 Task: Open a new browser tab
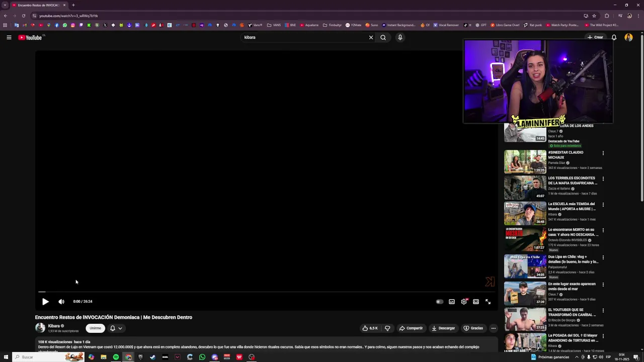(x=73, y=5)
